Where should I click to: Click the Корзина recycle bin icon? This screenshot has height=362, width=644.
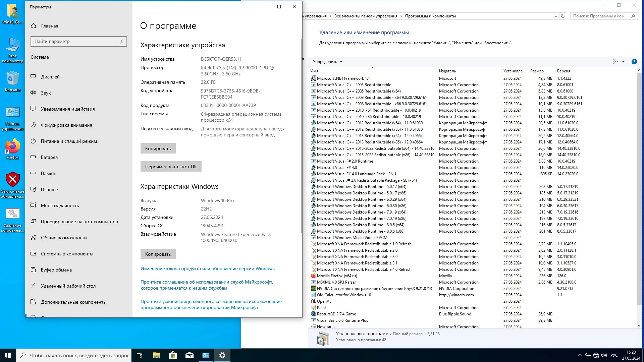(x=13, y=80)
